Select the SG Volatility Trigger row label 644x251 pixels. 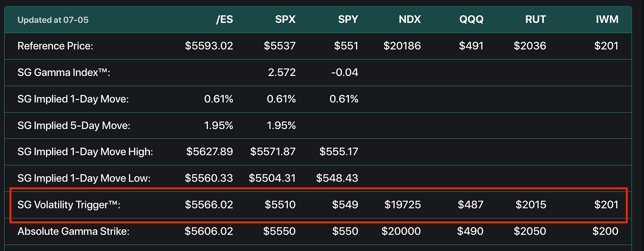(x=69, y=205)
